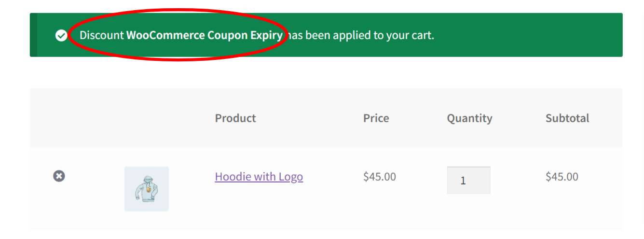This screenshot has height=239, width=644.
Task: Focus the quantity input field
Action: (468, 181)
